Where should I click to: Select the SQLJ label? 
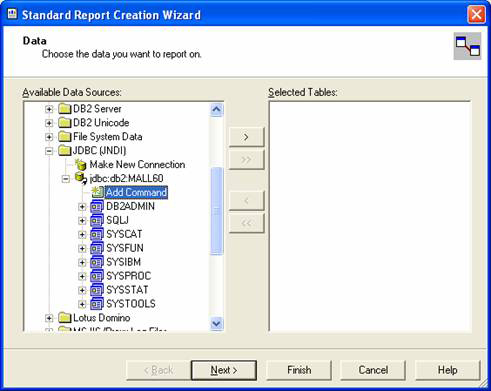tap(117, 221)
